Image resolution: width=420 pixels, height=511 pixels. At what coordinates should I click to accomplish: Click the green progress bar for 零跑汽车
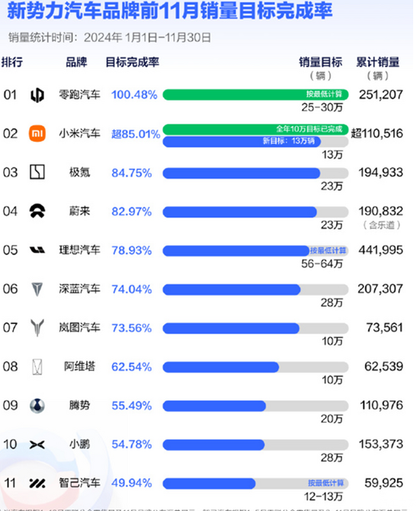pos(255,95)
